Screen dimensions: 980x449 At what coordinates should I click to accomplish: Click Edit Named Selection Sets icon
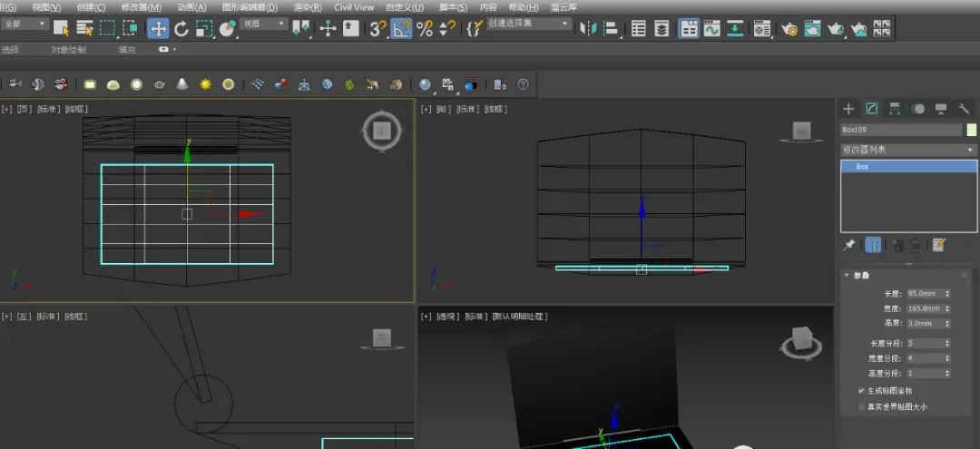click(475, 28)
